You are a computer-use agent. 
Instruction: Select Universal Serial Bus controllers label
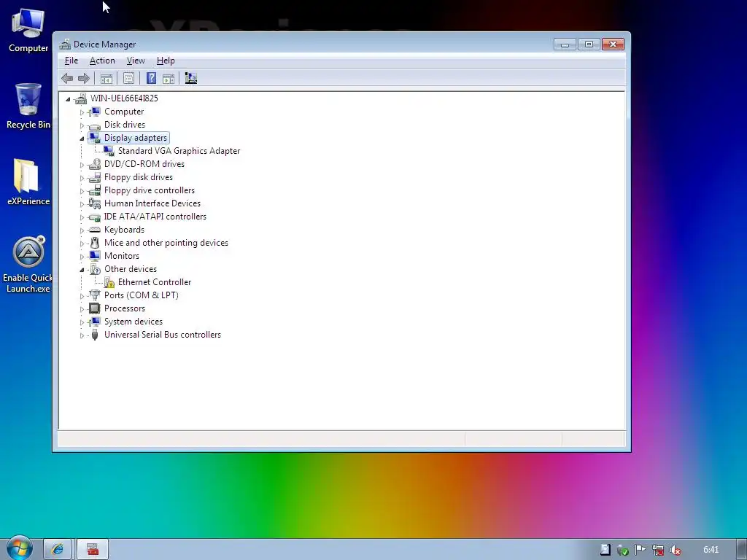click(163, 335)
